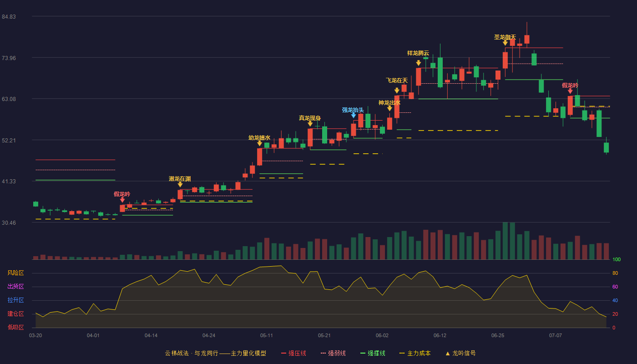
Task: Toggle the 主力成本 legend series
Action: pos(415,353)
